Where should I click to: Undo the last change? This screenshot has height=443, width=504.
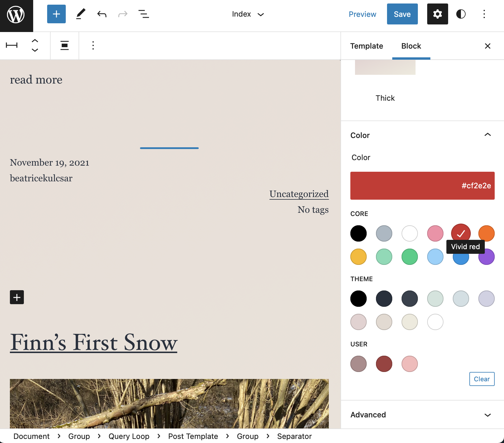101,14
